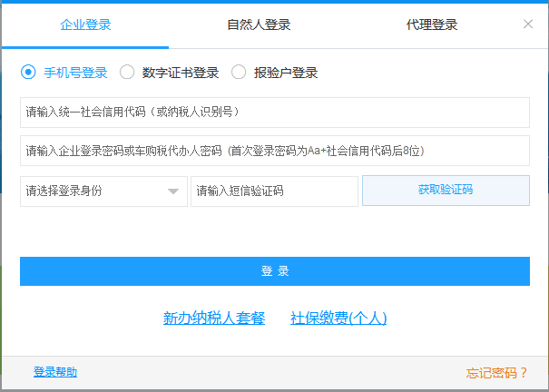Open the 代理登录 tab
The width and height of the screenshot is (549, 392).
coord(432,24)
